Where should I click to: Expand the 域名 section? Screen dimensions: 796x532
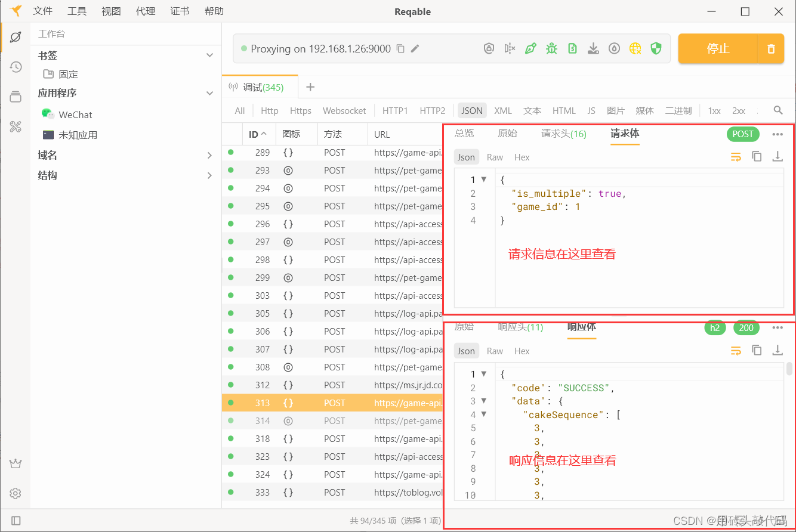(209, 155)
